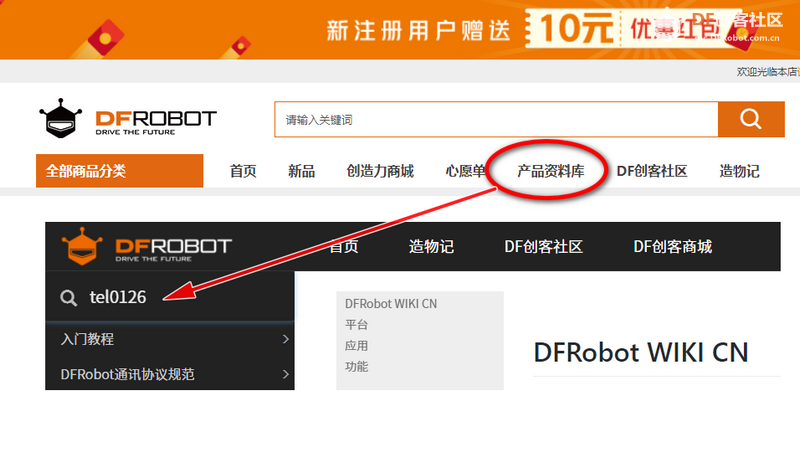
Task: Click the DFRobot WIKI CN page heading
Action: [641, 352]
